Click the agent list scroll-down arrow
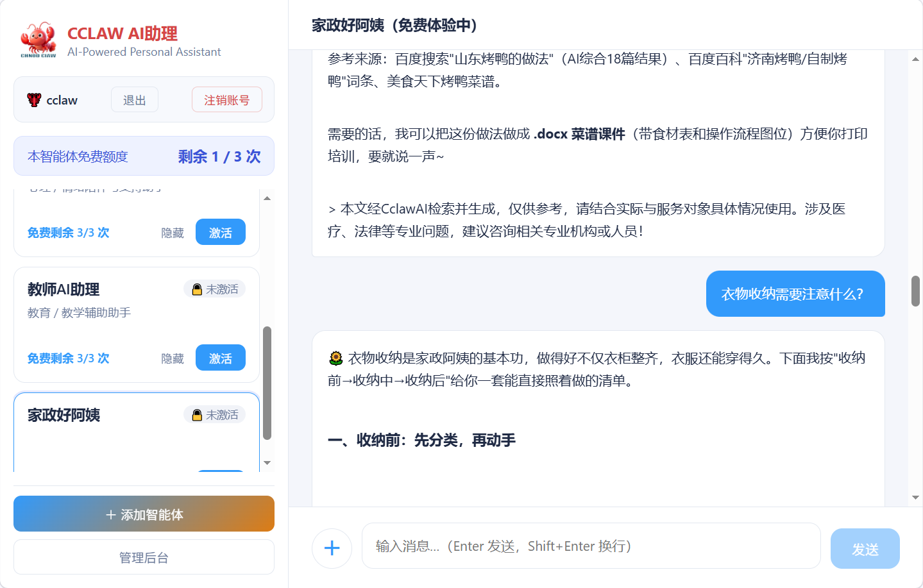 267,463
